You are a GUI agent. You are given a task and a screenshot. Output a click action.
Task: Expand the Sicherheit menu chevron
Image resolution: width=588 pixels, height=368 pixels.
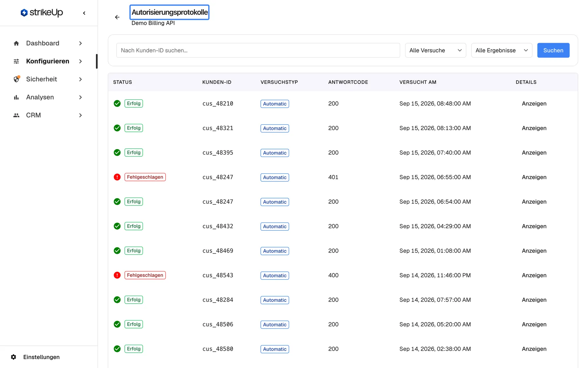(x=80, y=79)
